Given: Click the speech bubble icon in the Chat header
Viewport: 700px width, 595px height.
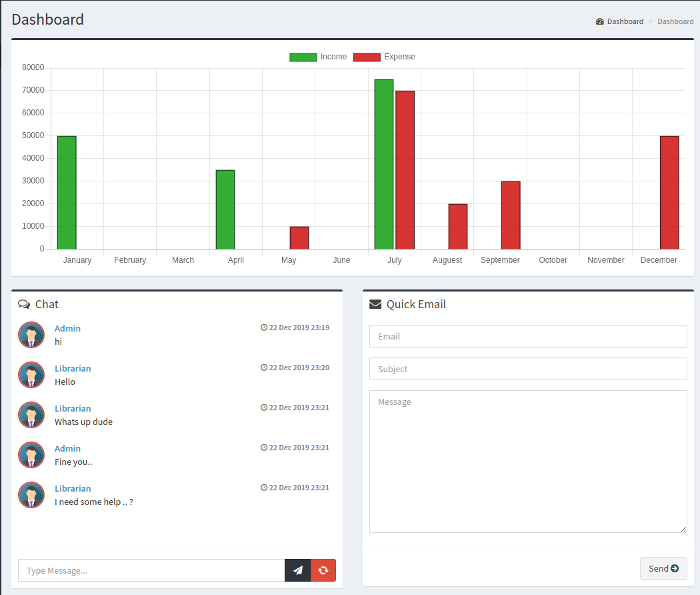Looking at the screenshot, I should click(x=23, y=304).
